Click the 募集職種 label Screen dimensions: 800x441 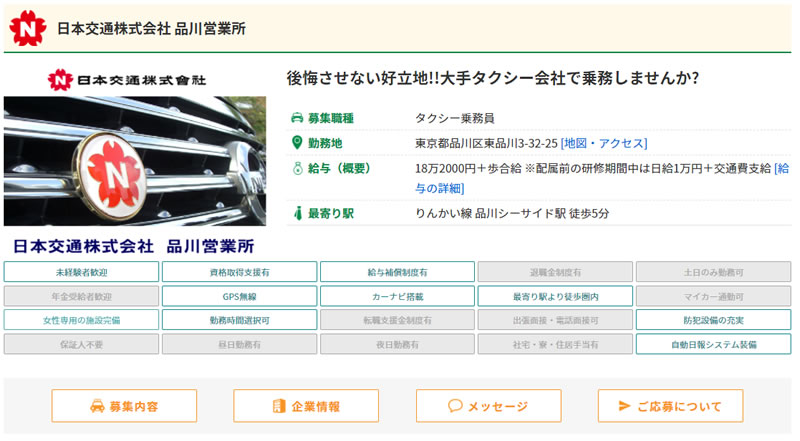[x=331, y=118]
